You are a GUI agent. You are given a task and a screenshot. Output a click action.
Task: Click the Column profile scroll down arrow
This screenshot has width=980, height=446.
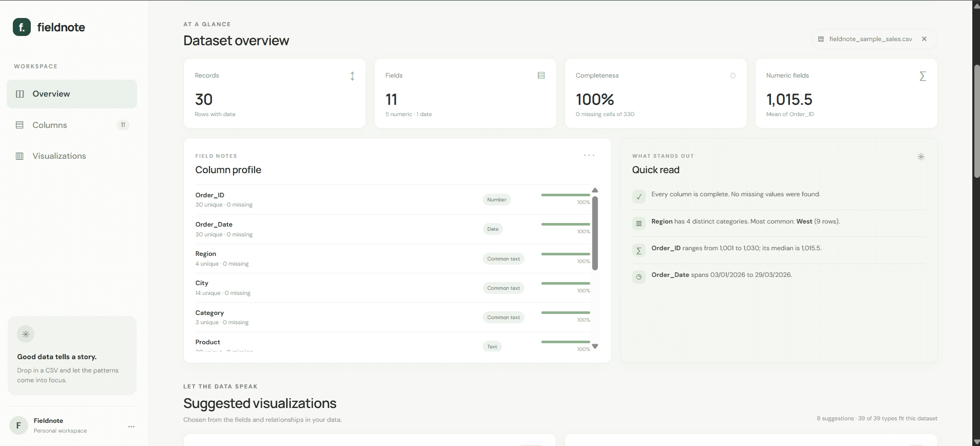pyautogui.click(x=595, y=346)
